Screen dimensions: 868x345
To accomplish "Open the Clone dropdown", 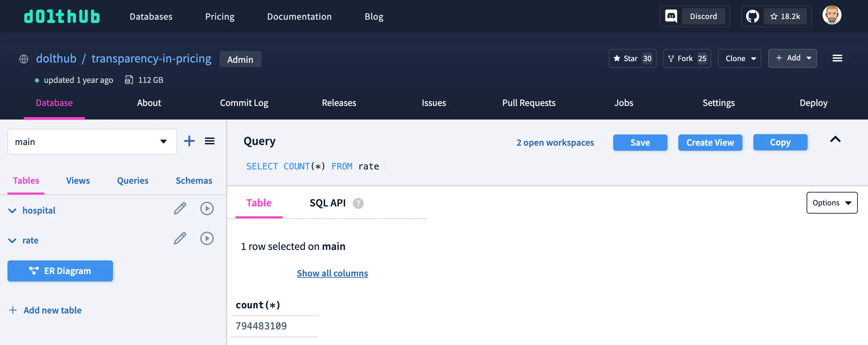I will pyautogui.click(x=739, y=58).
